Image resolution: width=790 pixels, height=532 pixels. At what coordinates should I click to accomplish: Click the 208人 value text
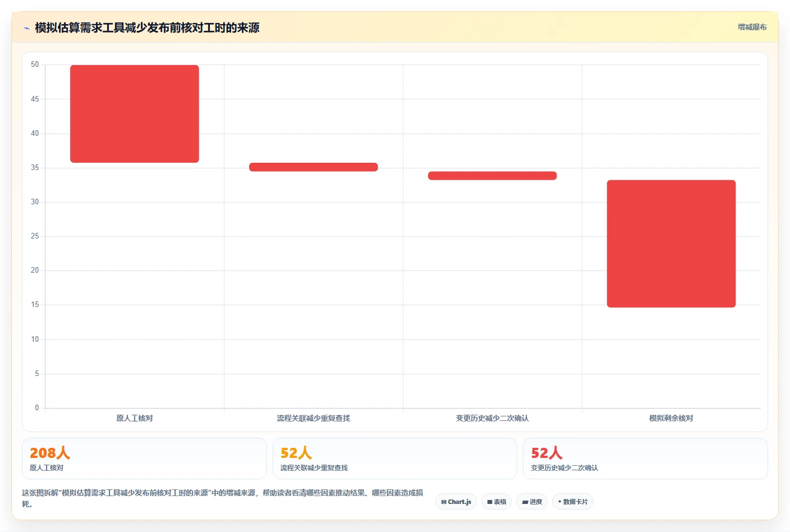point(50,453)
